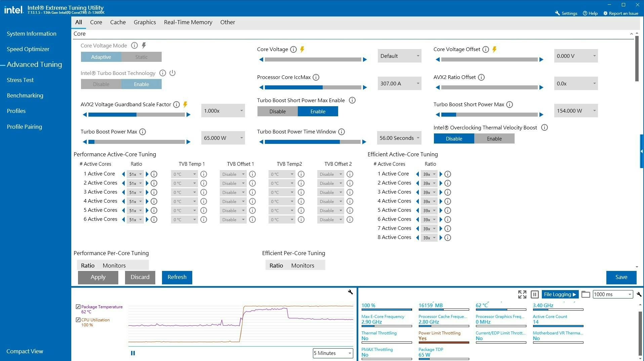The width and height of the screenshot is (644, 361).
Task: Open the log file folder icon
Action: click(x=586, y=294)
